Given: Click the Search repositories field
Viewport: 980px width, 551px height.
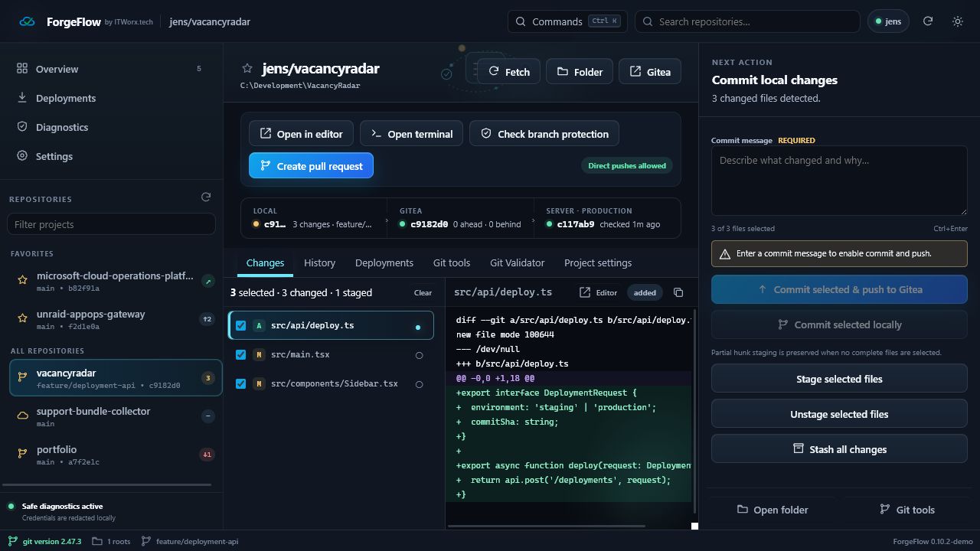Looking at the screenshot, I should tap(747, 21).
